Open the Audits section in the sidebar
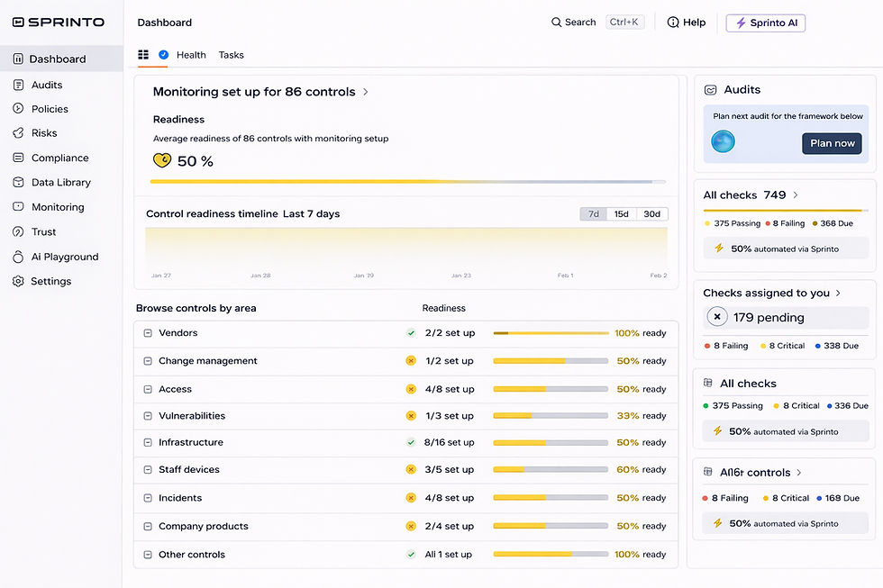This screenshot has width=883, height=588. pos(43,84)
